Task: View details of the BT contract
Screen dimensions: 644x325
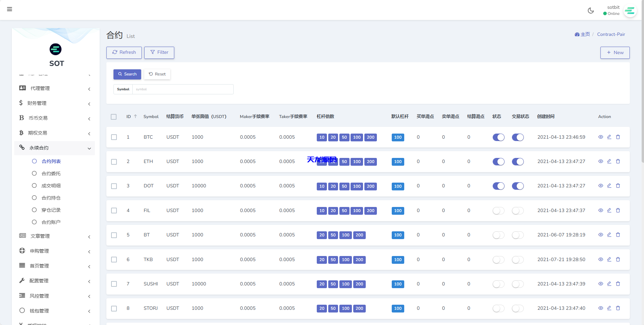Action: [601, 235]
